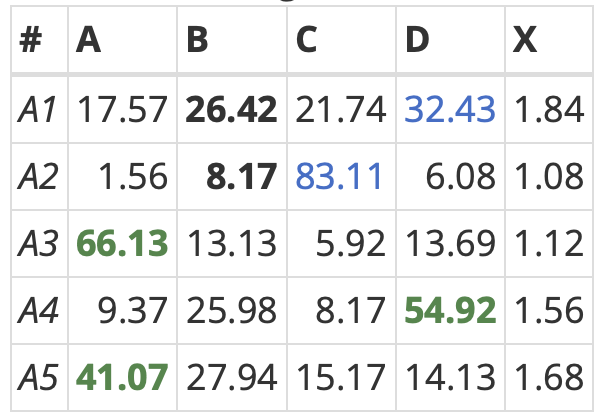Click the blue value 32.43
This screenshot has width=602, height=418.
[x=449, y=110]
